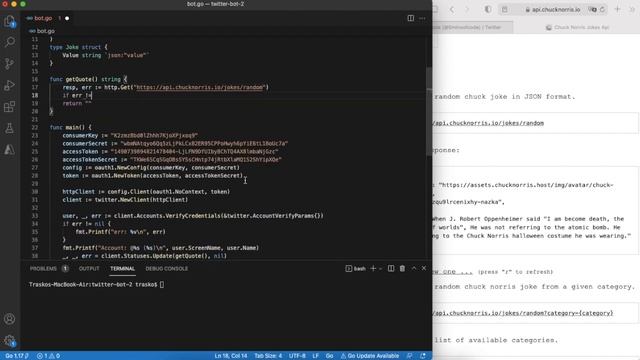Open chucknorris URL link in code line 17
Image resolution: width=640 pixels, height=360 pixels.
point(200,87)
